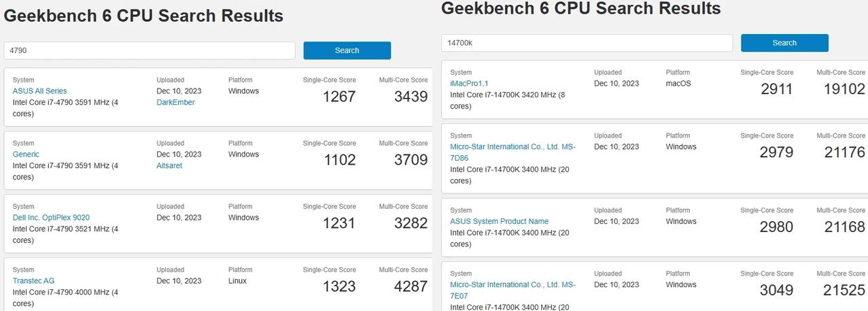Open the Transtec AG system result
868x311 pixels.
tap(33, 281)
